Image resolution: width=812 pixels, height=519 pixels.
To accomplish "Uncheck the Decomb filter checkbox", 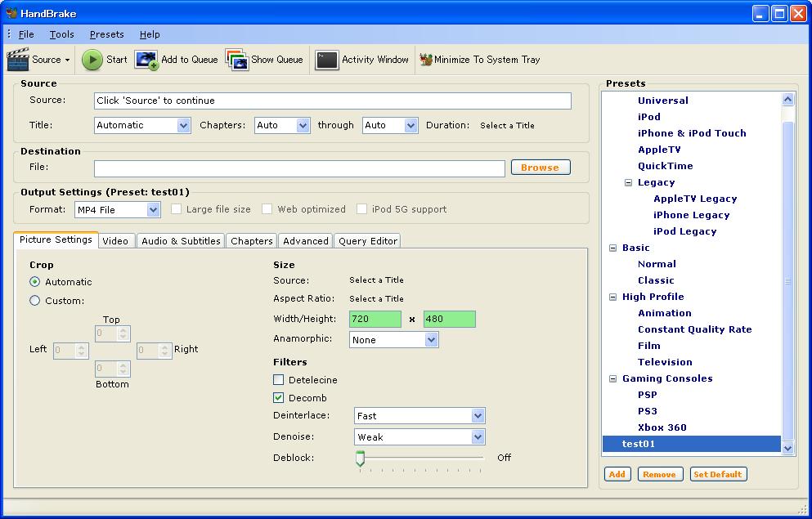I will pyautogui.click(x=279, y=398).
